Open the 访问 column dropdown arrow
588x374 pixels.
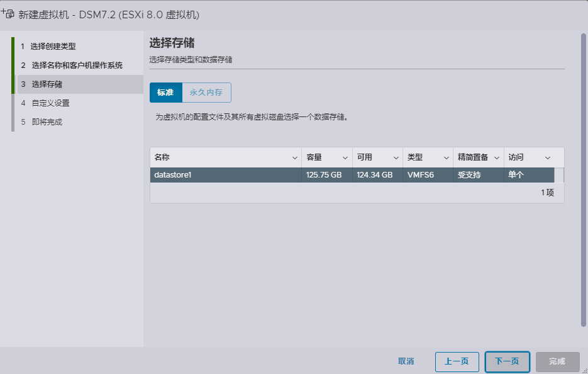pyautogui.click(x=548, y=157)
